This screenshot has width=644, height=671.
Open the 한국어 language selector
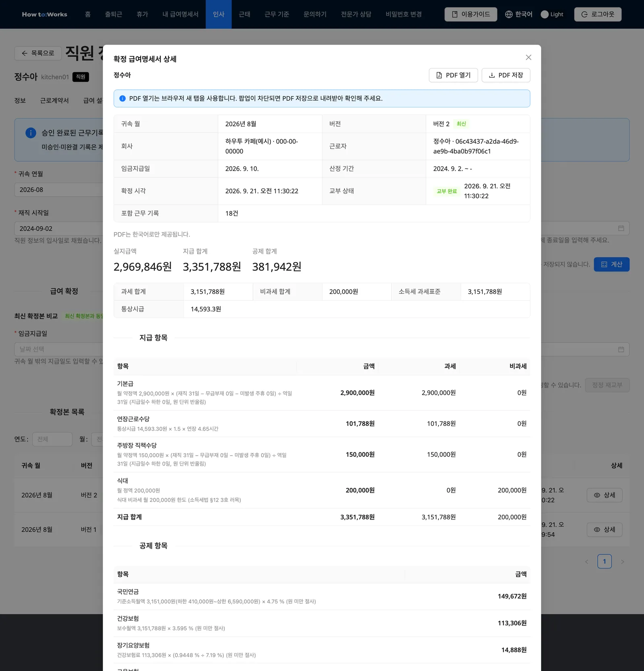click(519, 14)
